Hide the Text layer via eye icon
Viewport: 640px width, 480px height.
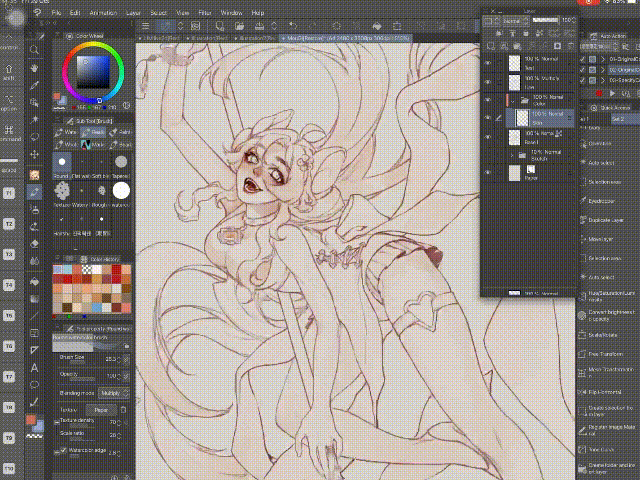pos(487,64)
